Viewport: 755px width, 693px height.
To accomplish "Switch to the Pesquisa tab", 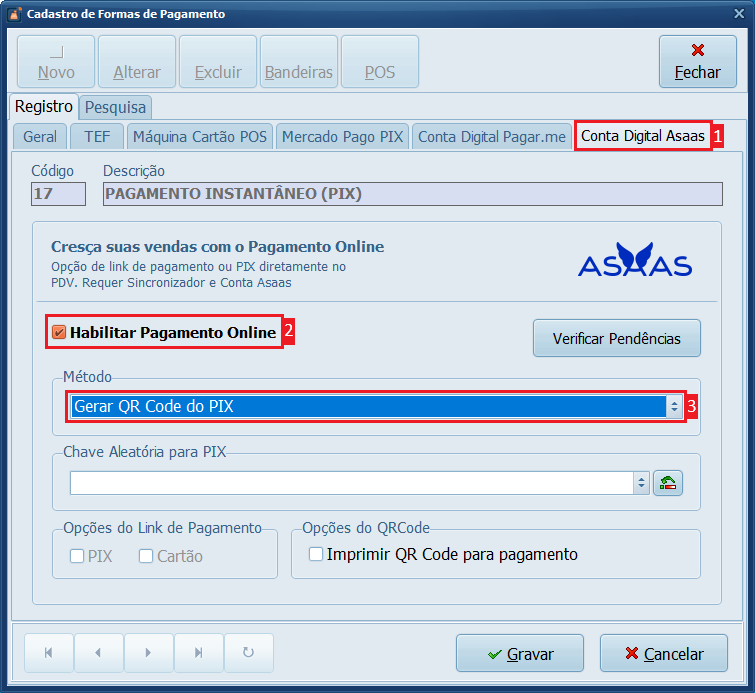I will point(116,107).
